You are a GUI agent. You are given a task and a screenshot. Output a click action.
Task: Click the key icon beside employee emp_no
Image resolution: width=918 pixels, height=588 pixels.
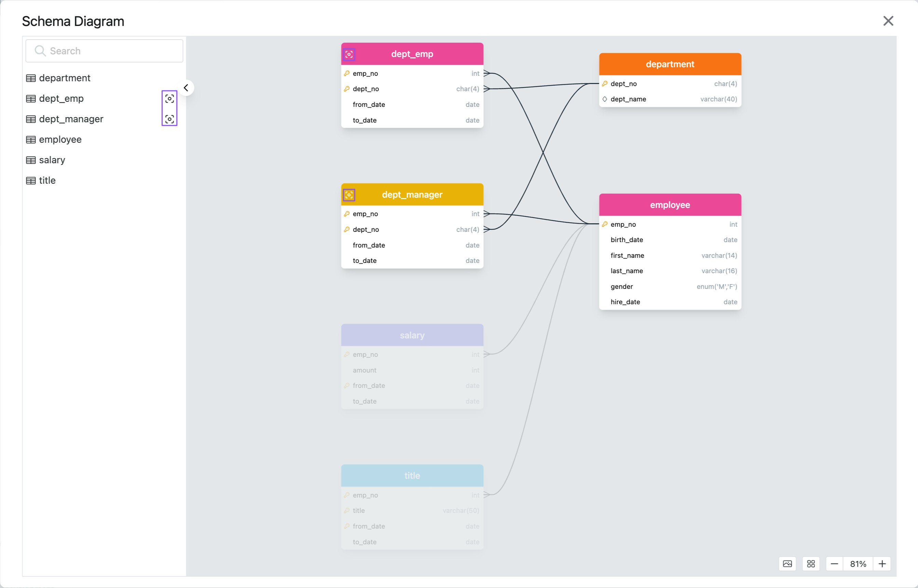[604, 224]
